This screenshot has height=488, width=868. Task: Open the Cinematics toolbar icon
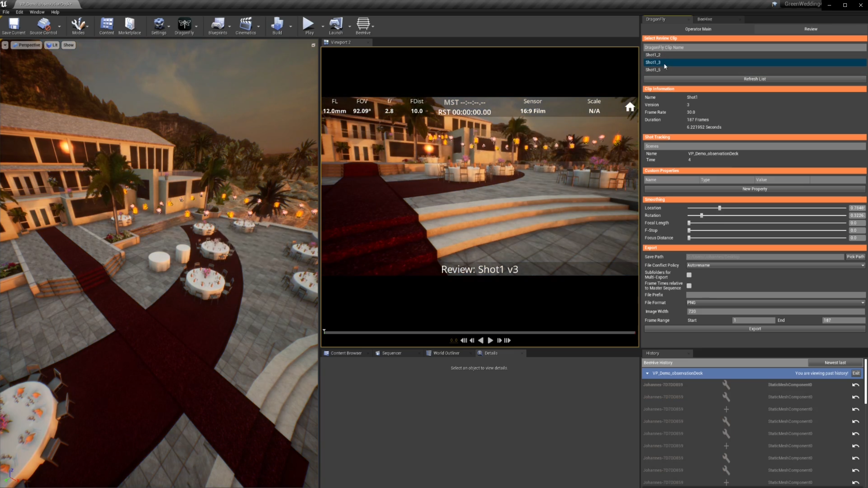[x=245, y=26]
